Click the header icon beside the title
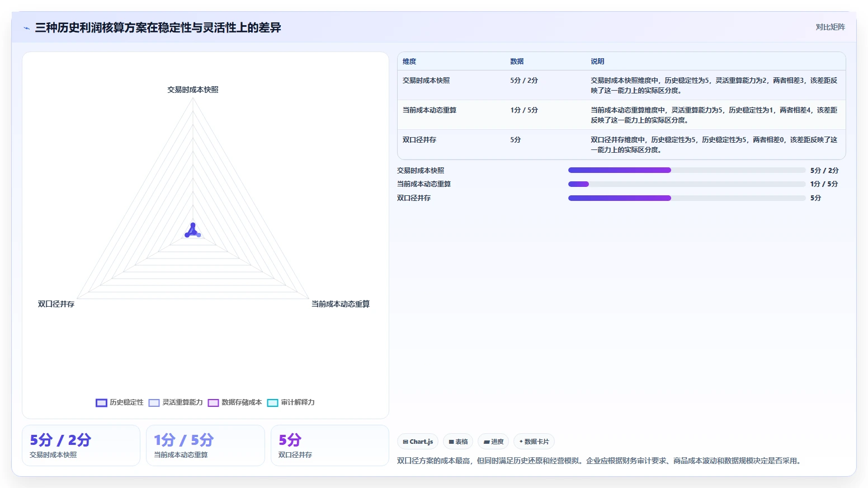868x488 pixels. click(x=26, y=28)
